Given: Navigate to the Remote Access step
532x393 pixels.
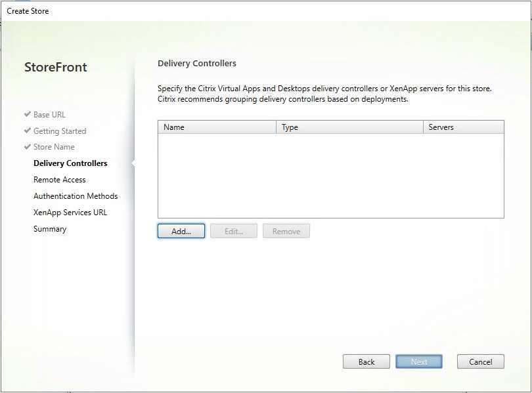Looking at the screenshot, I should click(x=59, y=179).
